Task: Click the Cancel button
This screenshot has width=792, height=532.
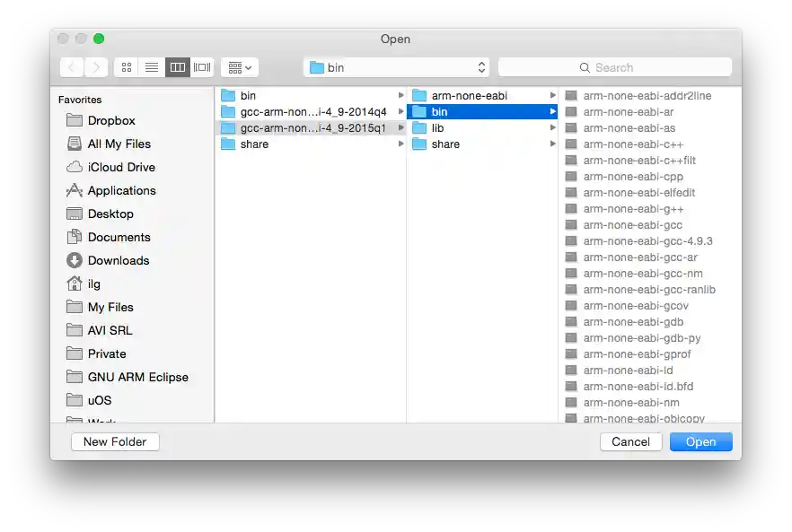Action: [x=630, y=441]
